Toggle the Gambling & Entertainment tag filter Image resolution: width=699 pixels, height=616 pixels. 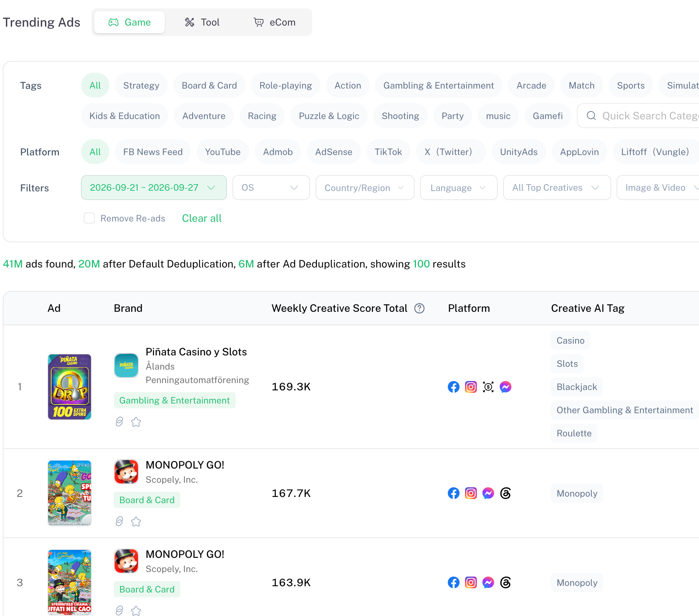tap(438, 85)
